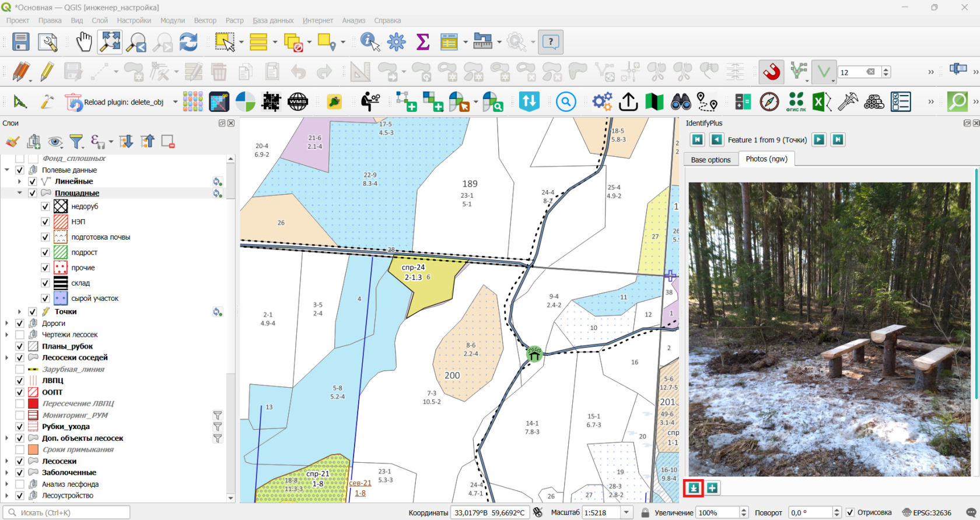Switch to the Base options tab
The image size is (980, 520).
tap(710, 160)
